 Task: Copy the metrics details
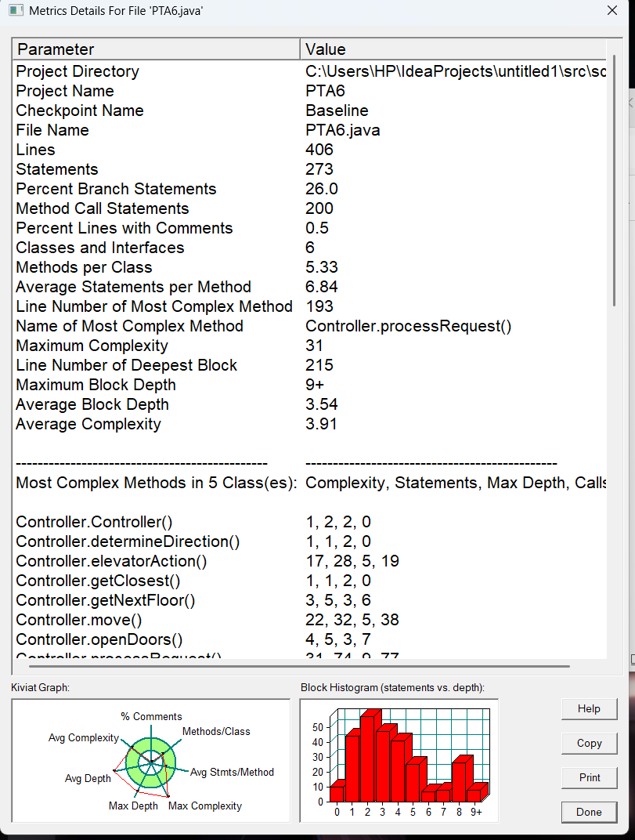click(x=589, y=743)
